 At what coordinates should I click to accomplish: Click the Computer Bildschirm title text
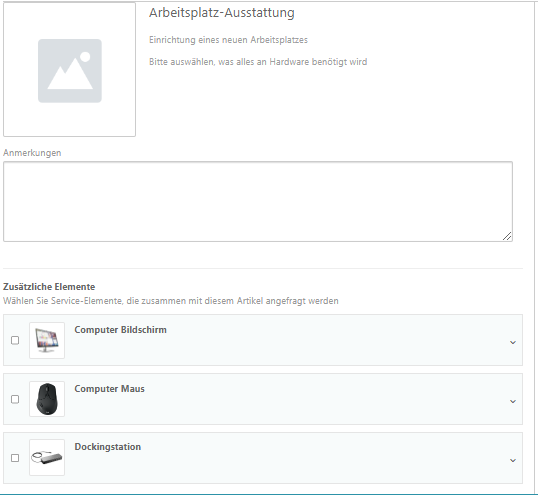click(120, 330)
